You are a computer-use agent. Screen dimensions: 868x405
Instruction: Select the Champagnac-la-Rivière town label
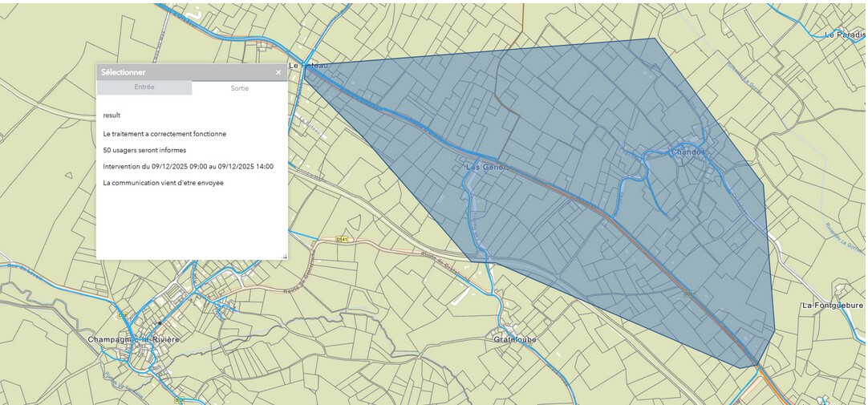(133, 339)
